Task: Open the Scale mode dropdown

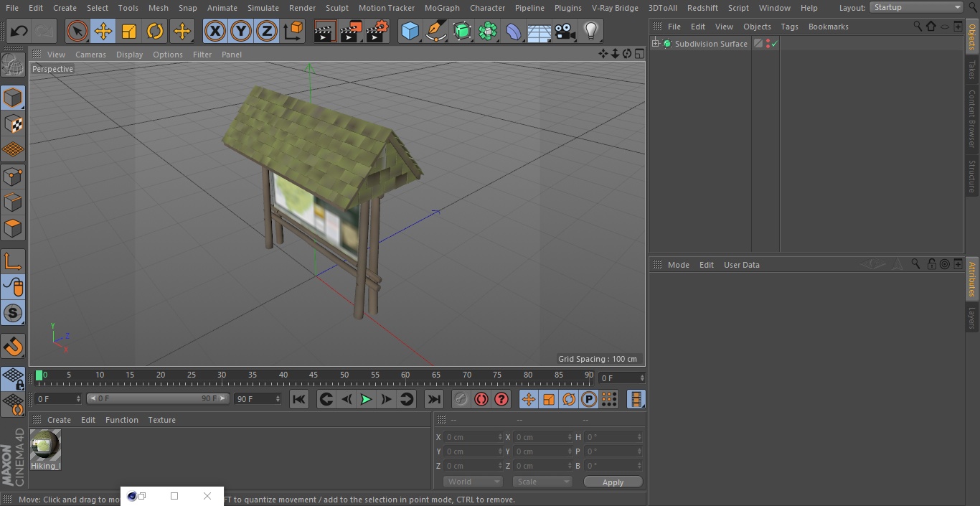Action: (542, 482)
